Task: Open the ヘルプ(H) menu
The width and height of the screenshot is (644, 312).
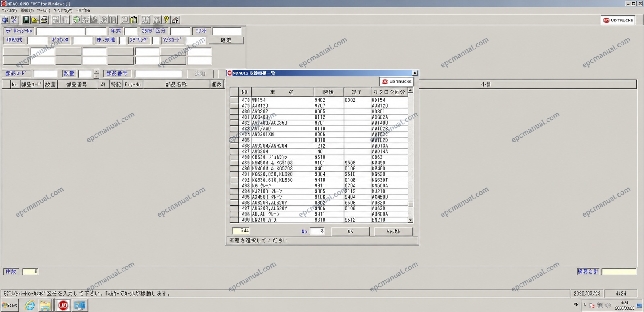Action: click(x=83, y=10)
